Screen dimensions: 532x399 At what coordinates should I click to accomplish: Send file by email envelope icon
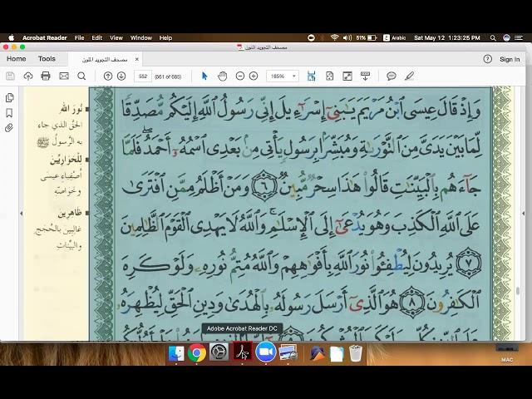click(x=64, y=76)
